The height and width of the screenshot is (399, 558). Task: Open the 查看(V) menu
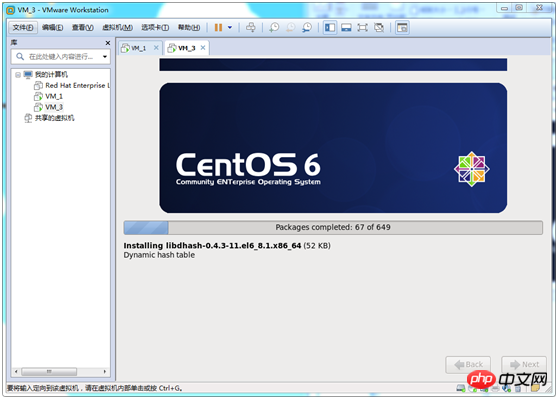[x=83, y=27]
